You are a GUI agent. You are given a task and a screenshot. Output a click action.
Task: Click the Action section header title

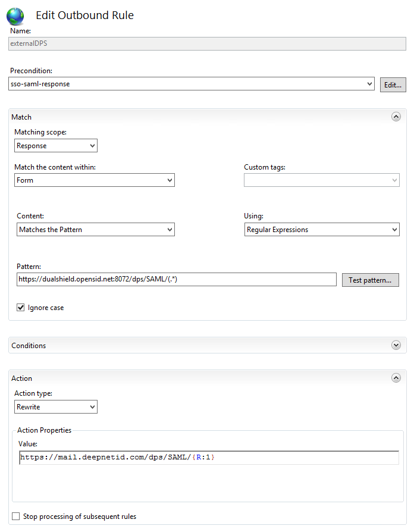tap(22, 378)
